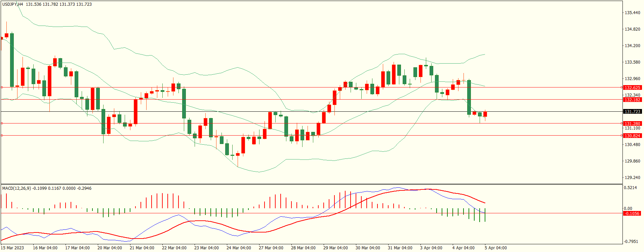Select left handle of 132.625 horizontal line
Screen dimensions: 644x252
(2, 87)
